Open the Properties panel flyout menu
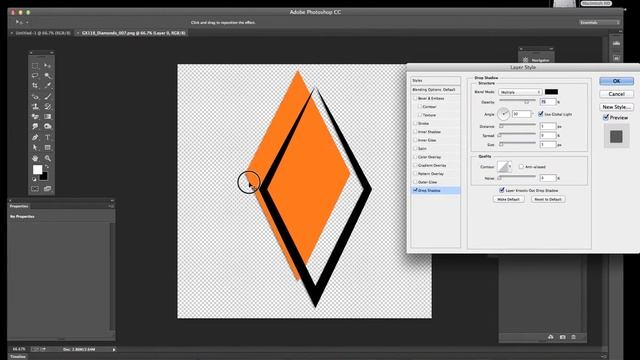The image size is (640, 360). [111, 206]
